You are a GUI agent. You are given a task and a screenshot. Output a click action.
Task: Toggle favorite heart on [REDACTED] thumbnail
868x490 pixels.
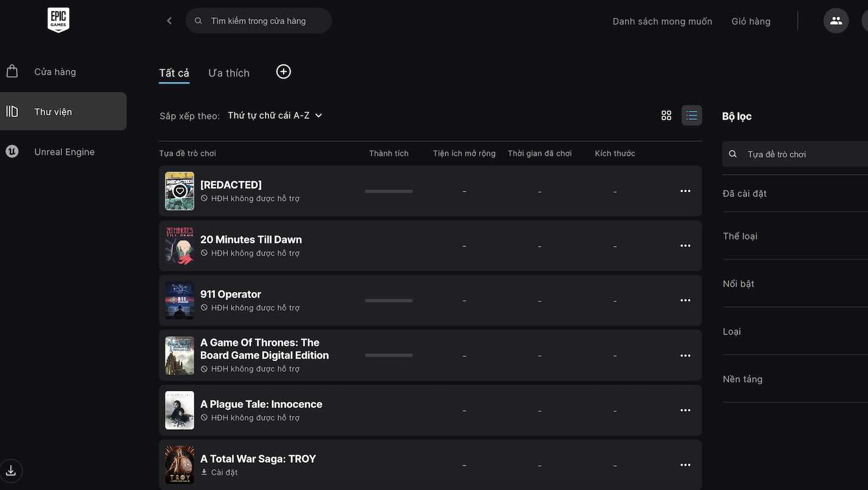[x=180, y=191]
